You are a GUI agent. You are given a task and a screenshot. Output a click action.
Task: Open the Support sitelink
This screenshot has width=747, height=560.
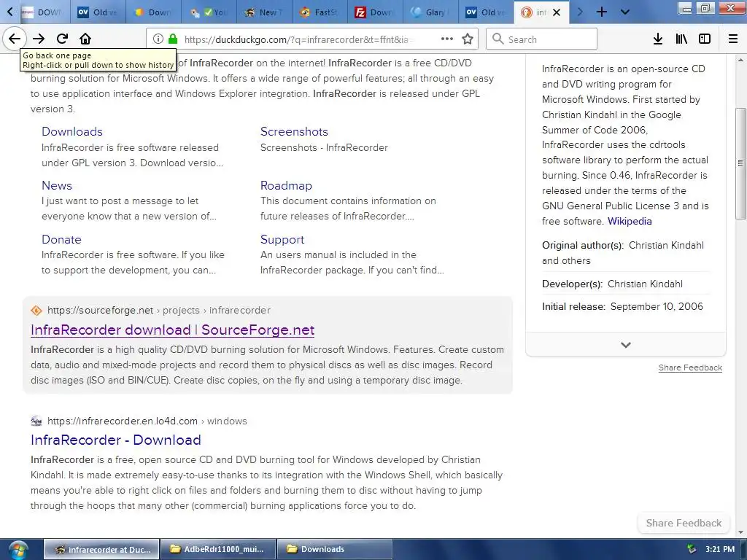click(282, 239)
